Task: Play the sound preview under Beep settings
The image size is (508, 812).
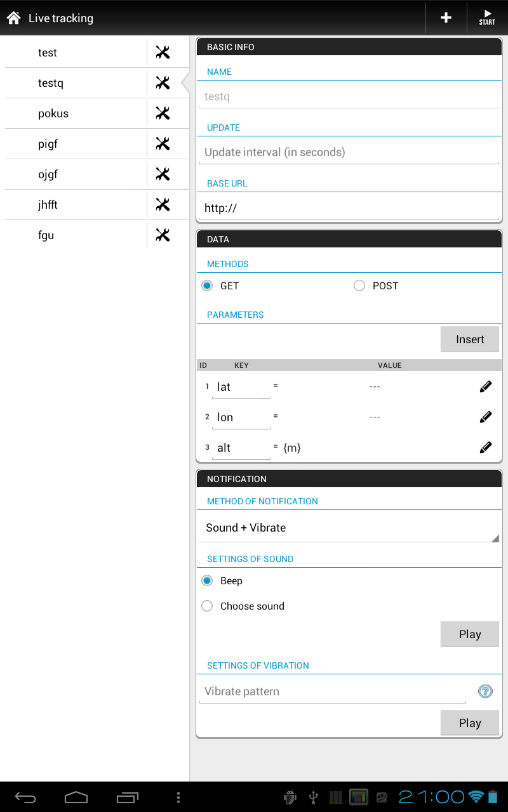Action: [x=469, y=634]
